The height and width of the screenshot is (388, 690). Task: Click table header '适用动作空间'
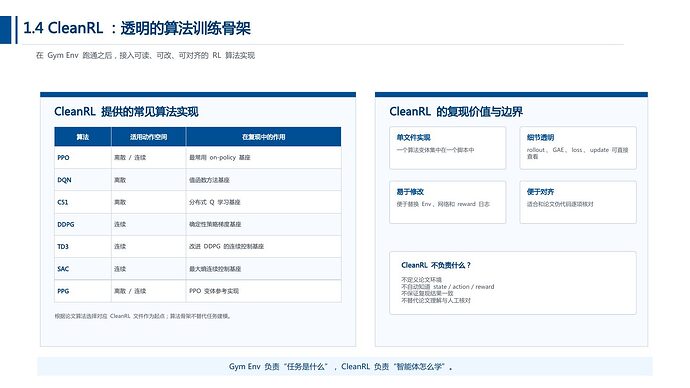148,137
